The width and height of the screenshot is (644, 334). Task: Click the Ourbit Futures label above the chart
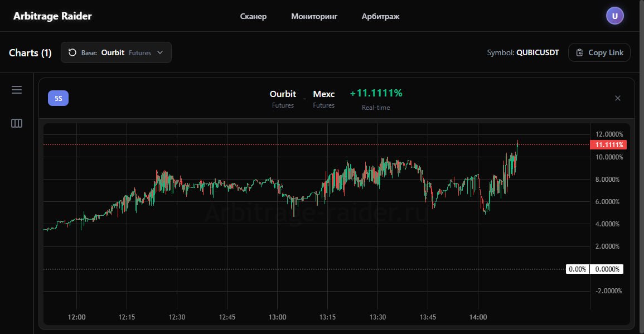pyautogui.click(x=283, y=99)
